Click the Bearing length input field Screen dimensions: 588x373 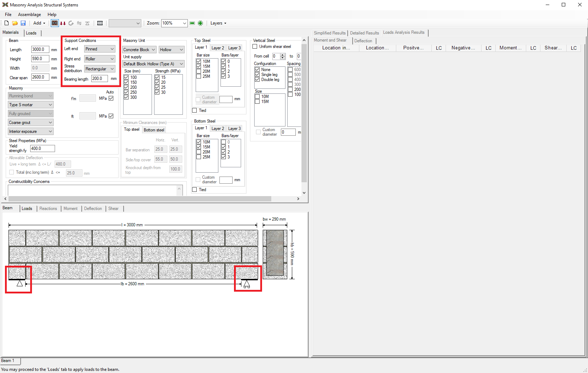pos(99,79)
